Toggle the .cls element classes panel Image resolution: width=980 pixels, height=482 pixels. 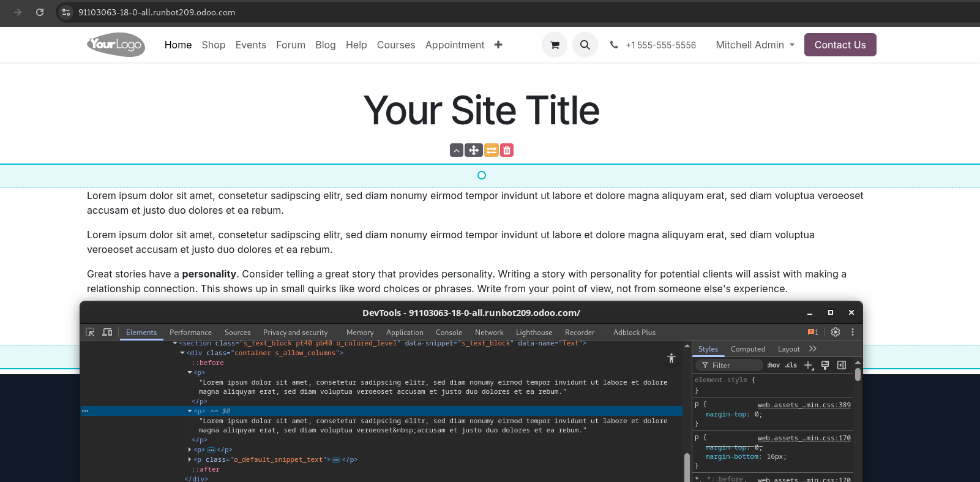791,365
